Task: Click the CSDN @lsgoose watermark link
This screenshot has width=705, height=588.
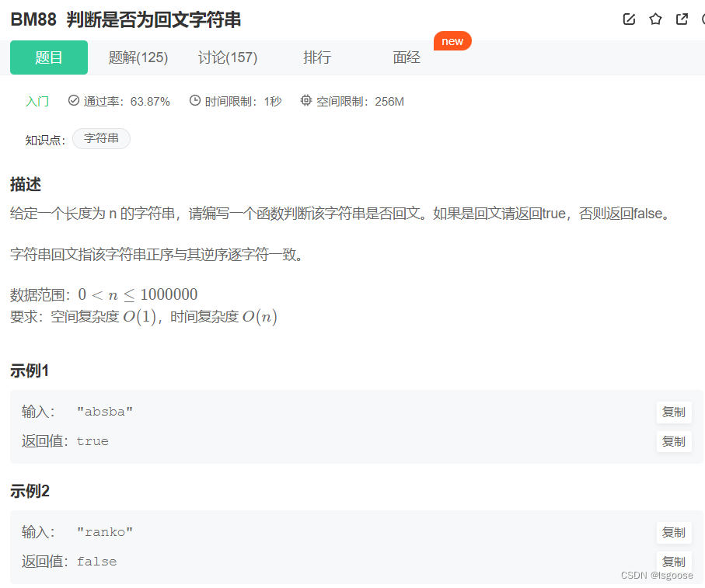Action: coord(657,575)
